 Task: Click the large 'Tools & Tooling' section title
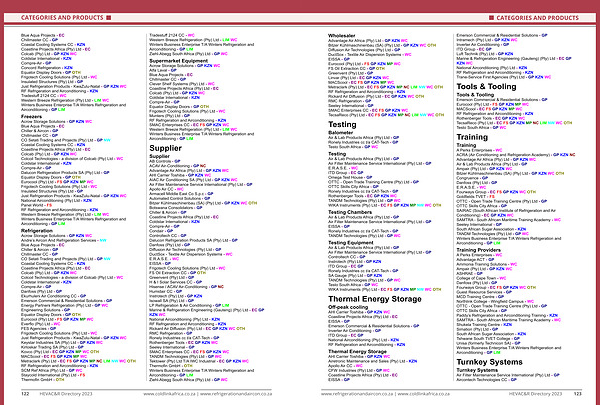[x=486, y=87]
